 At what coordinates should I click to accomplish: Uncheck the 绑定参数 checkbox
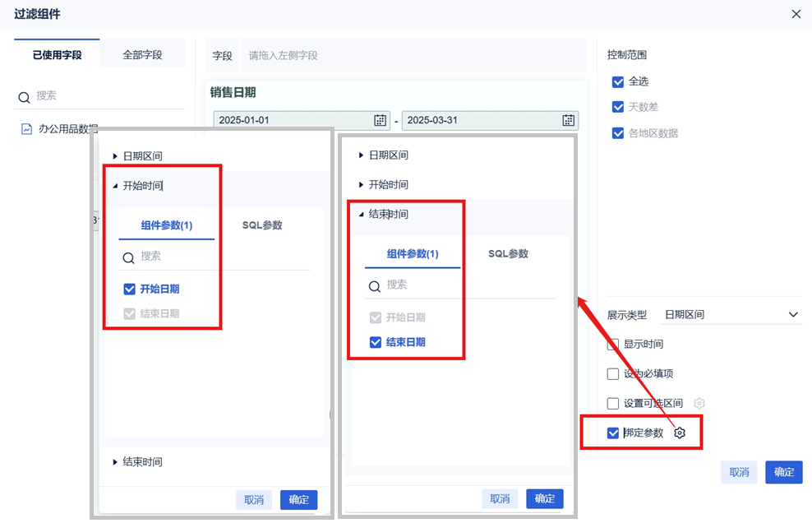coord(612,433)
